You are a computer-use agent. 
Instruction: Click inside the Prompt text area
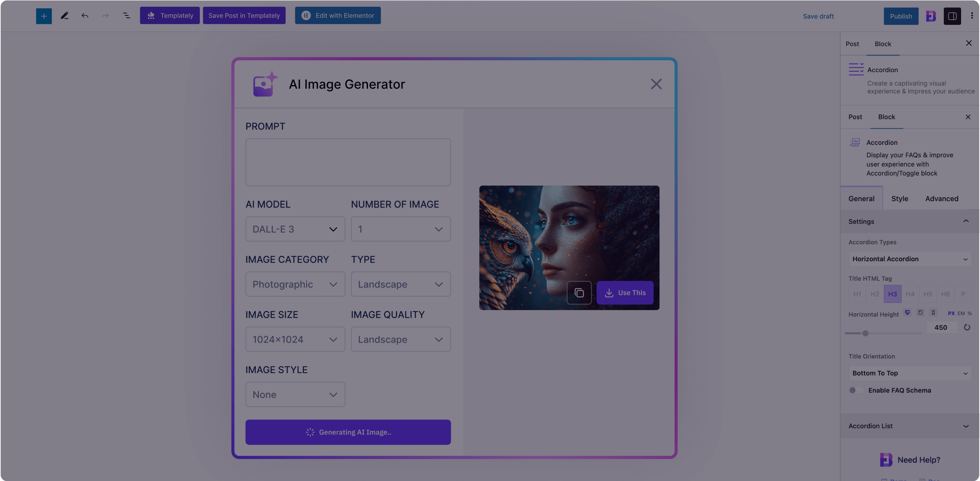pos(348,162)
